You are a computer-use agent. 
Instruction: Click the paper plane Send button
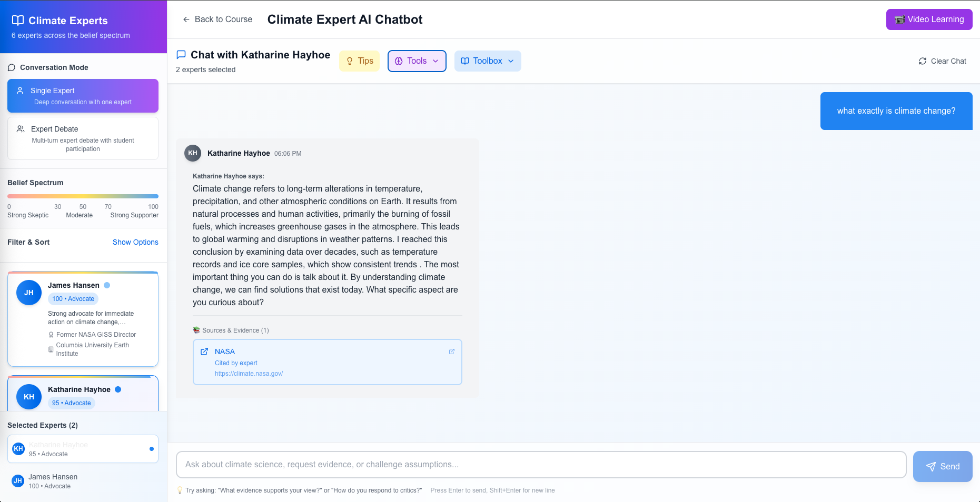pos(943,466)
